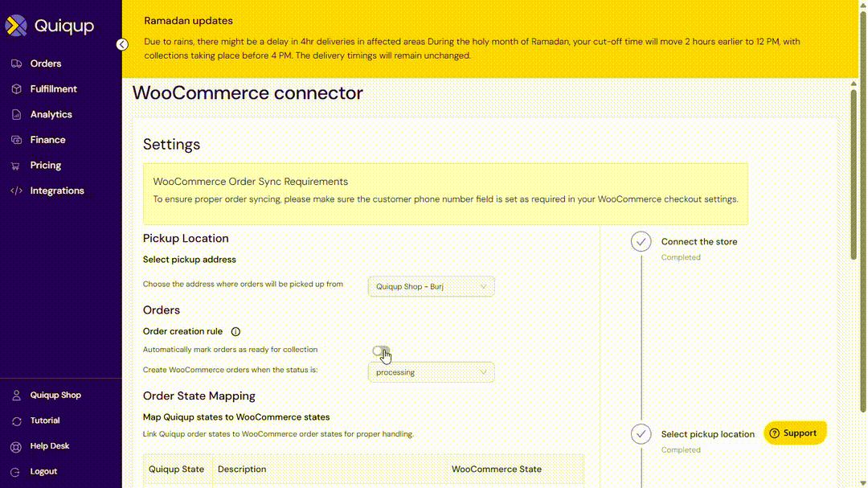Click the Quiqup logo icon
Viewport: 868px width, 488px height.
click(x=16, y=26)
